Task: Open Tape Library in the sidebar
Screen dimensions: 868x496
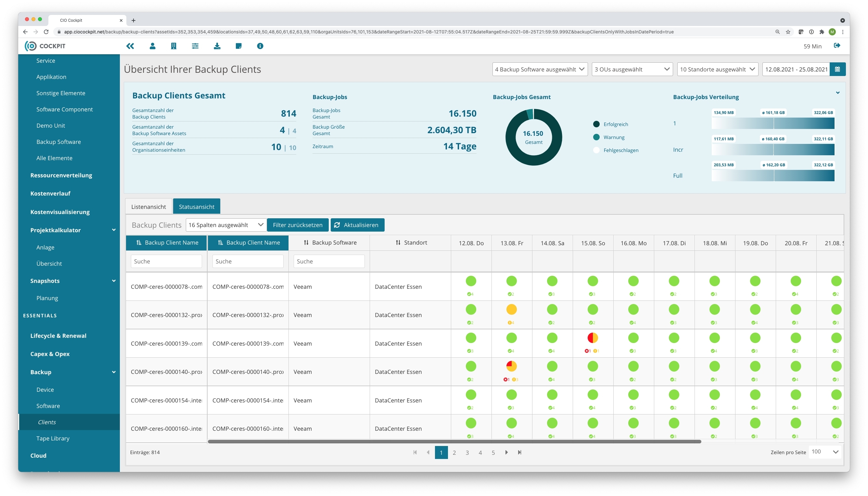Action: click(53, 438)
